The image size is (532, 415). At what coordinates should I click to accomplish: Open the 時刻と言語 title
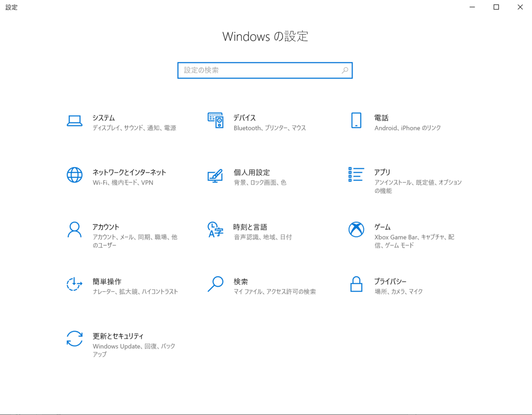coord(250,227)
